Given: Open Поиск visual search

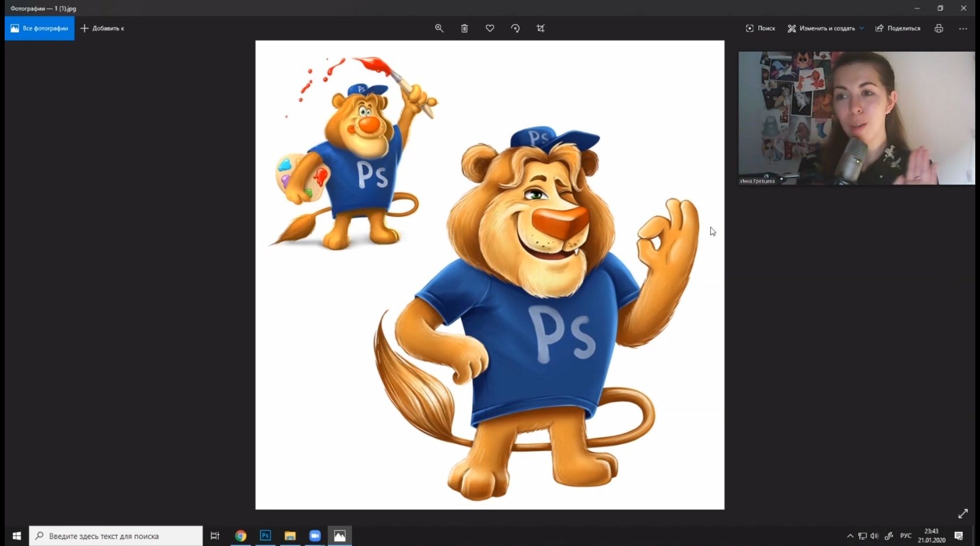Looking at the screenshot, I should (x=760, y=28).
